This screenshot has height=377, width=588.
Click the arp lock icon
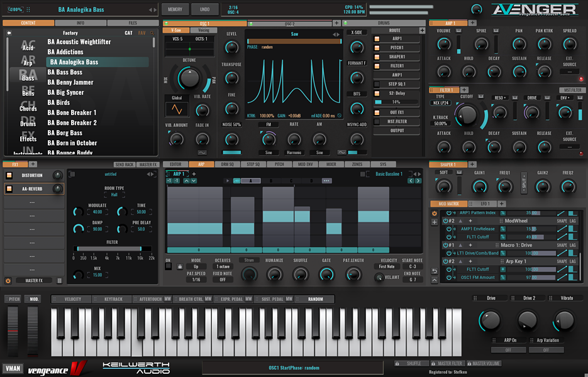(x=180, y=266)
